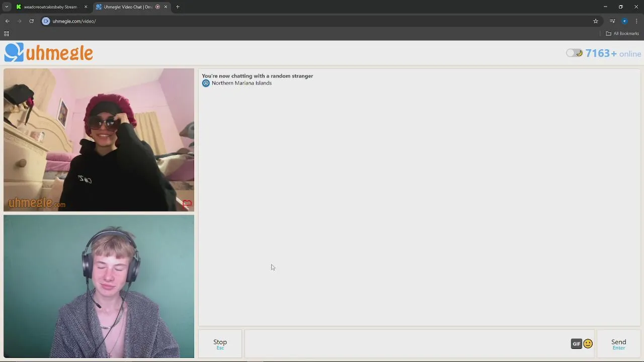Viewport: 644px width, 362px height.
Task: Open the apps grid shortcut
Action: click(x=7, y=34)
